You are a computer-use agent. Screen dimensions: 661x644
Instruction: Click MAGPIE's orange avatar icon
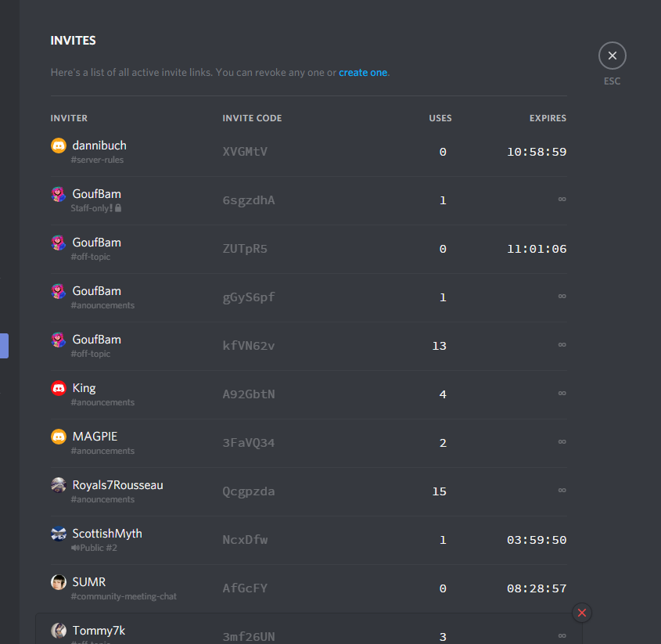(58, 436)
